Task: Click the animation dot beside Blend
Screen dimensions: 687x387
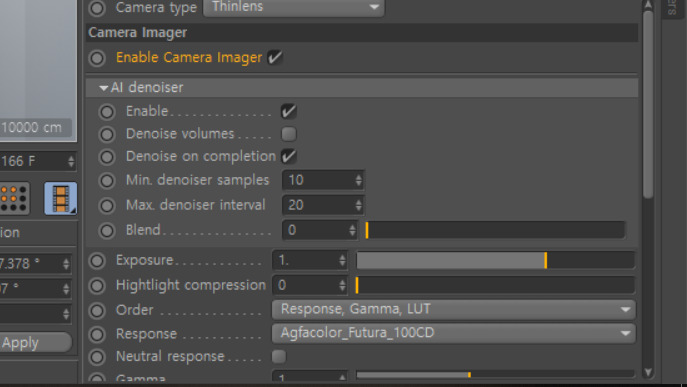Action: click(x=107, y=231)
